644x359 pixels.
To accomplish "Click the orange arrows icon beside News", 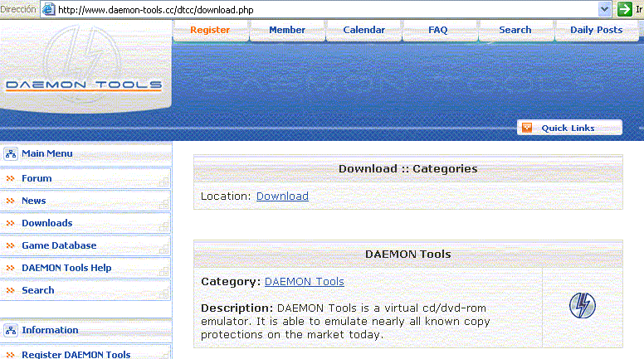I will (10, 201).
